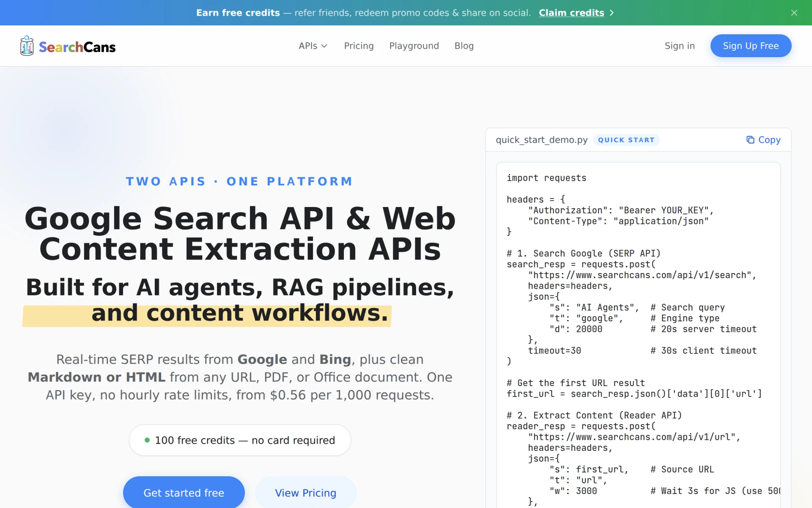This screenshot has height=508, width=812.
Task: Click the Google Search API headline
Action: point(240,234)
